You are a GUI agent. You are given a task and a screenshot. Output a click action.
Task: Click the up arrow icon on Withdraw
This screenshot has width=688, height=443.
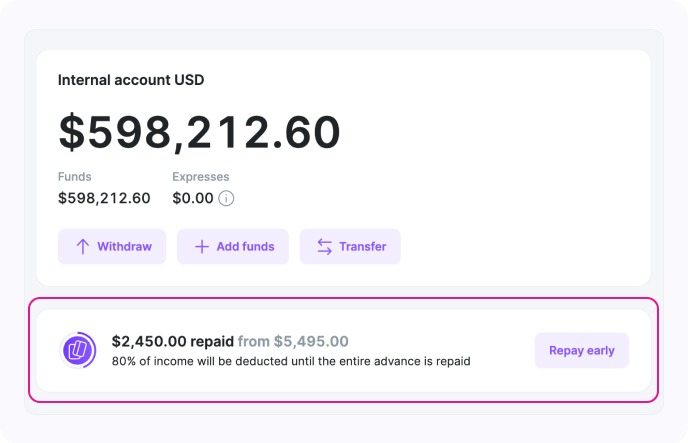pos(83,246)
